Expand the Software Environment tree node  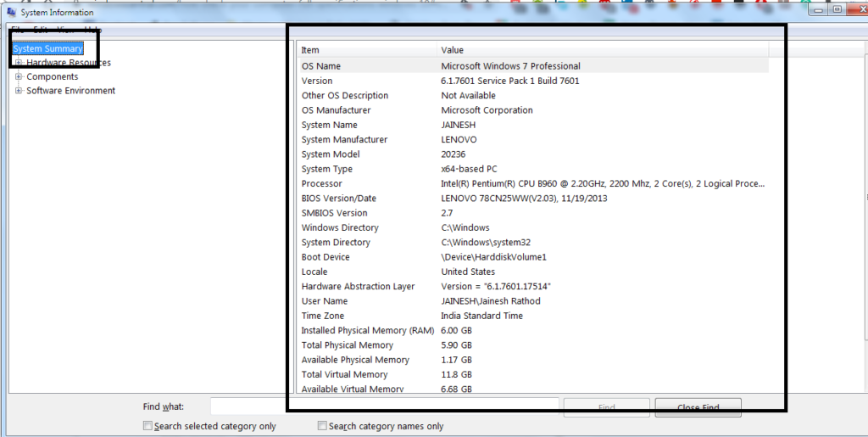click(19, 91)
